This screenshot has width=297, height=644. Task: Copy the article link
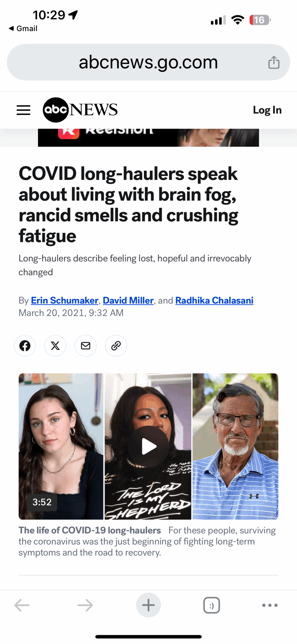(116, 345)
